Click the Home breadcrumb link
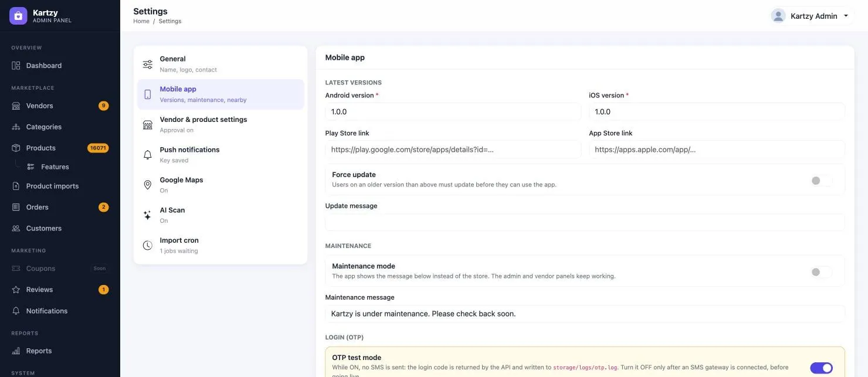The width and height of the screenshot is (868, 377). [141, 21]
